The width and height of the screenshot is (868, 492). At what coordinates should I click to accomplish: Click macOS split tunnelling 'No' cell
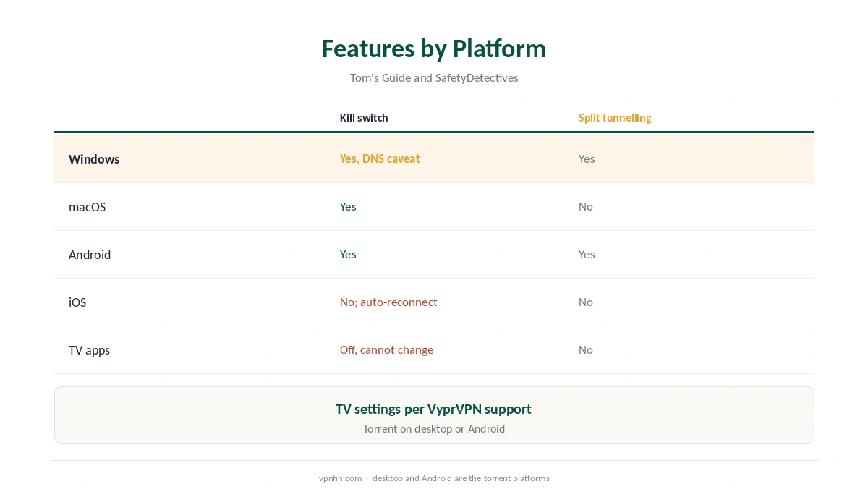tap(586, 206)
